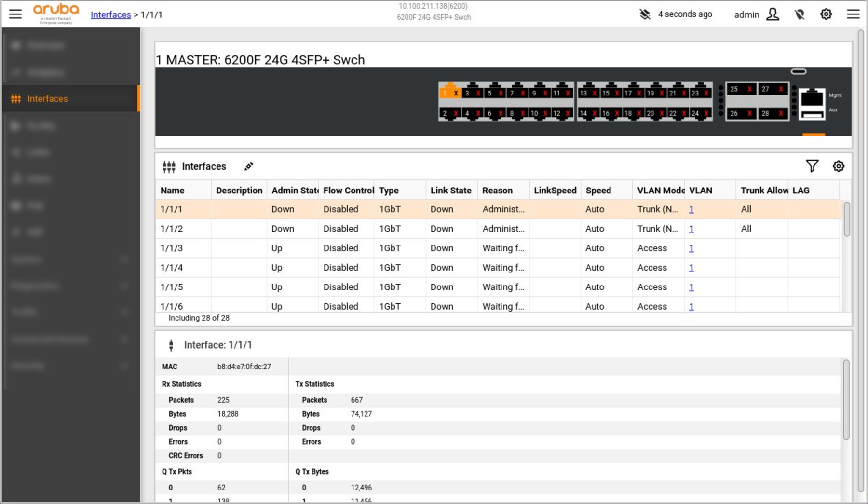This screenshot has height=504, width=868.
Task: Select port 11 on the switch faceplate
Action: [x=562, y=91]
